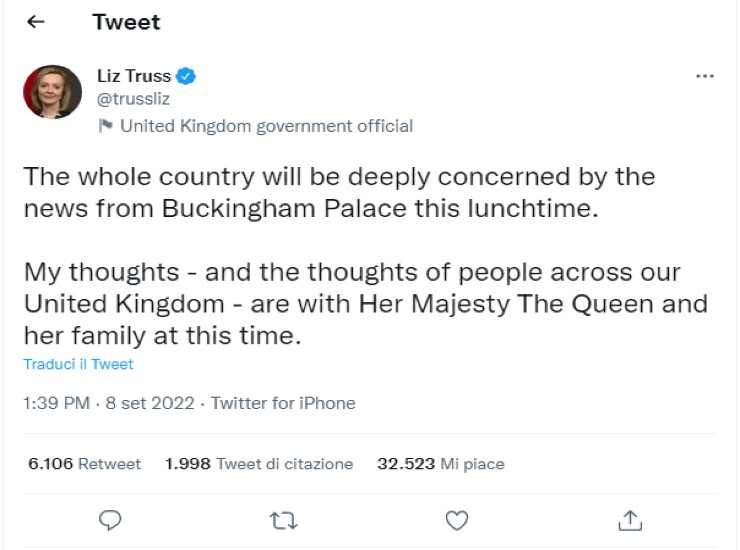View the 6.106 Retweet list
This screenshot has width=740, height=550.
[84, 464]
